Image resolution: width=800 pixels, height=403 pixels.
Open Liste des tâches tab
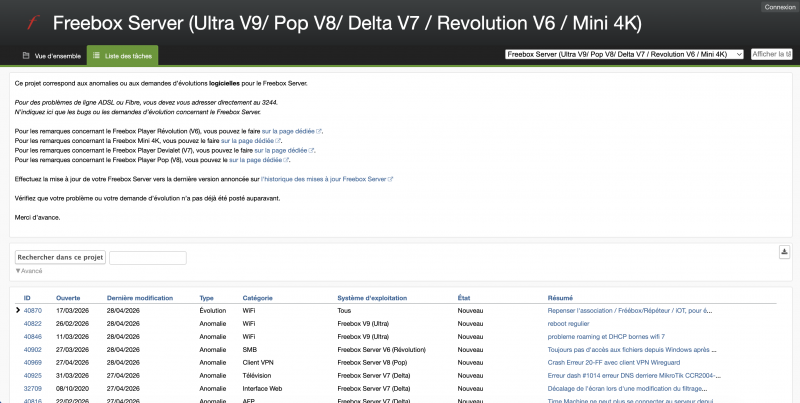tap(122, 56)
